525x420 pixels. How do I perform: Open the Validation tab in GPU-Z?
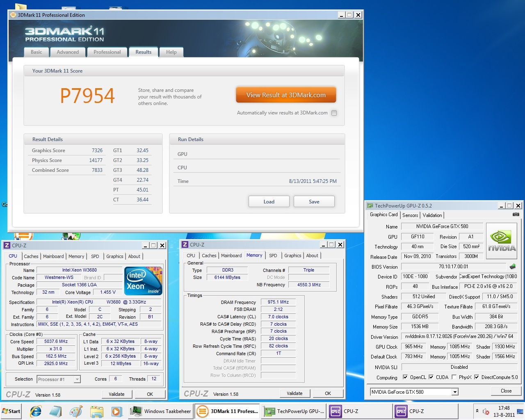pos(432,215)
